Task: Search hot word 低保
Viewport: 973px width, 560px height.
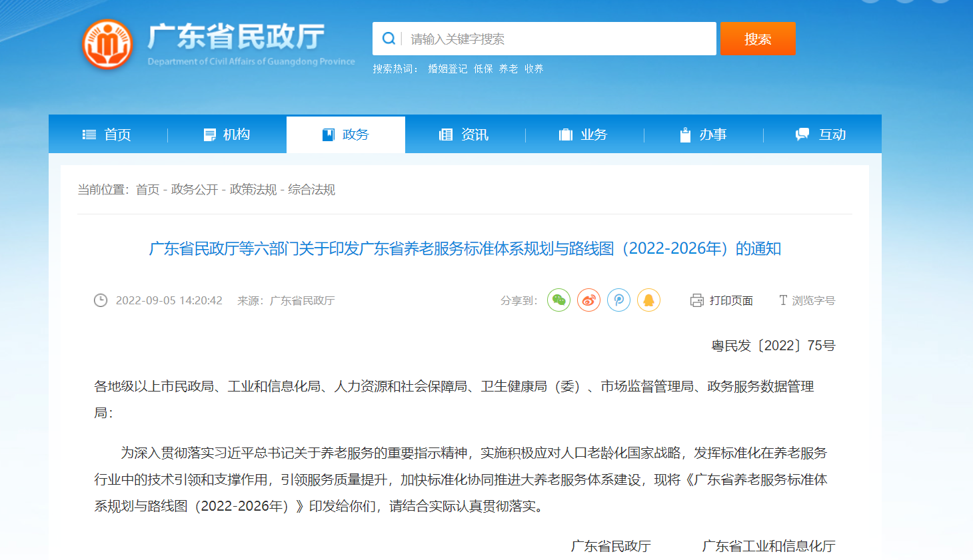Action: click(x=483, y=69)
